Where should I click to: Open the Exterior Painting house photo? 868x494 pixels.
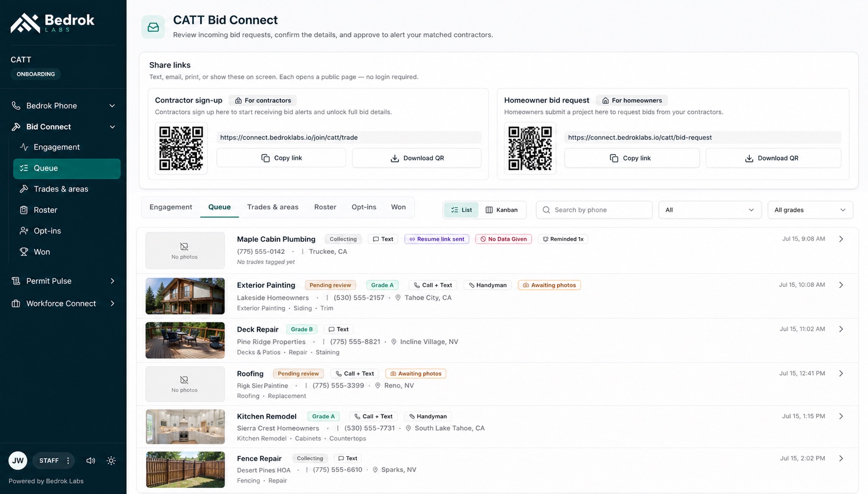tap(185, 296)
